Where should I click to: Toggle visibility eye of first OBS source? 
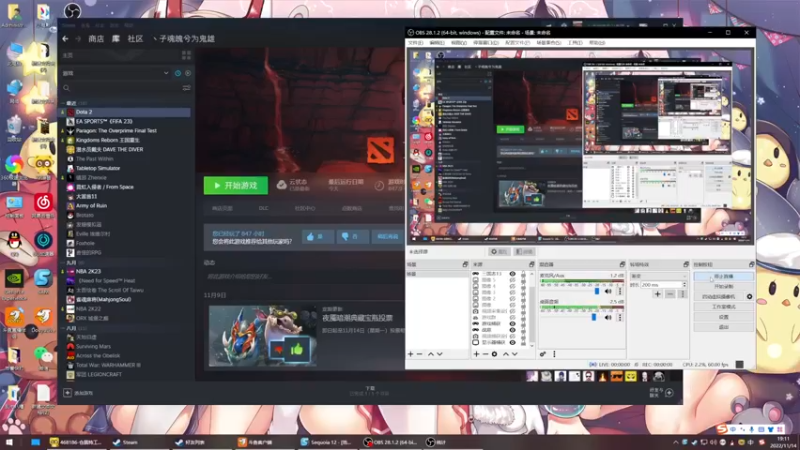point(512,274)
